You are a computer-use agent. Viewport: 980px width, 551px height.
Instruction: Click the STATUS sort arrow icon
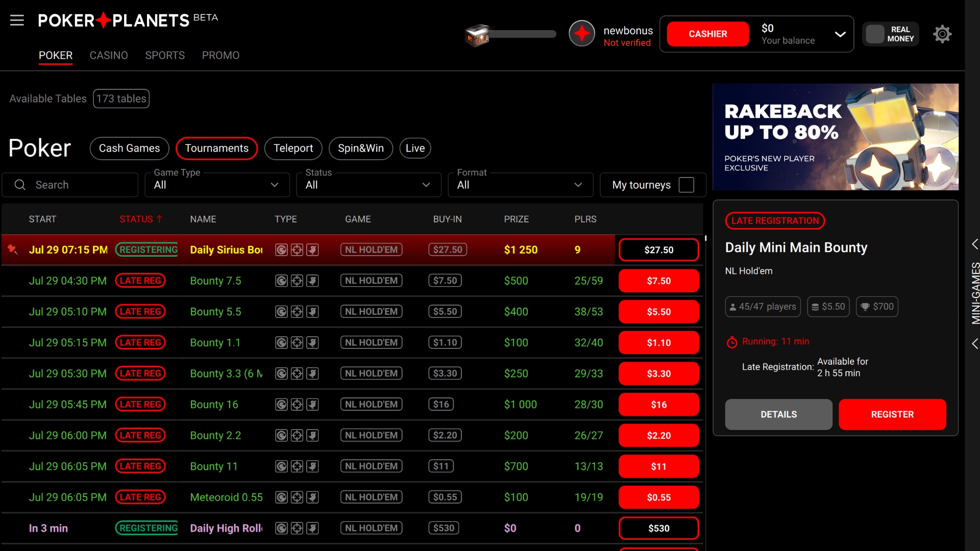coord(160,219)
